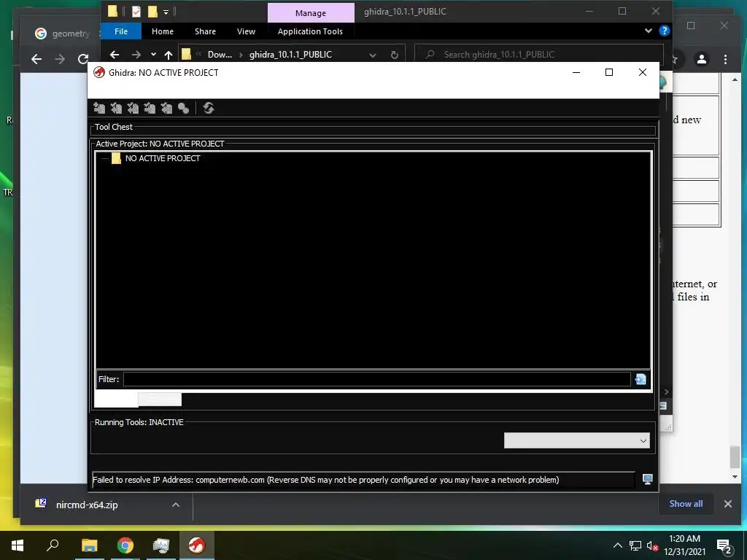This screenshot has height=560, width=747.
Task: Open the Running Tools workspace dropdown
Action: pos(576,440)
